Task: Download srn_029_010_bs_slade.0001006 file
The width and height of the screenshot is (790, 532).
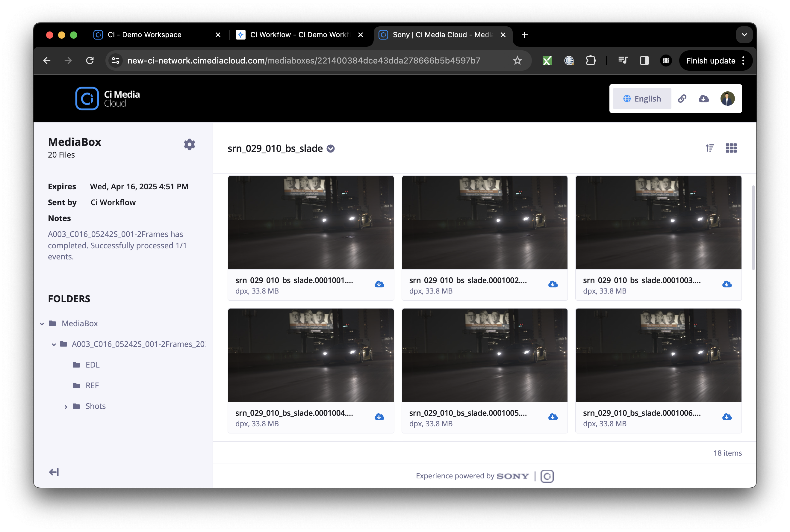Action: (727, 417)
